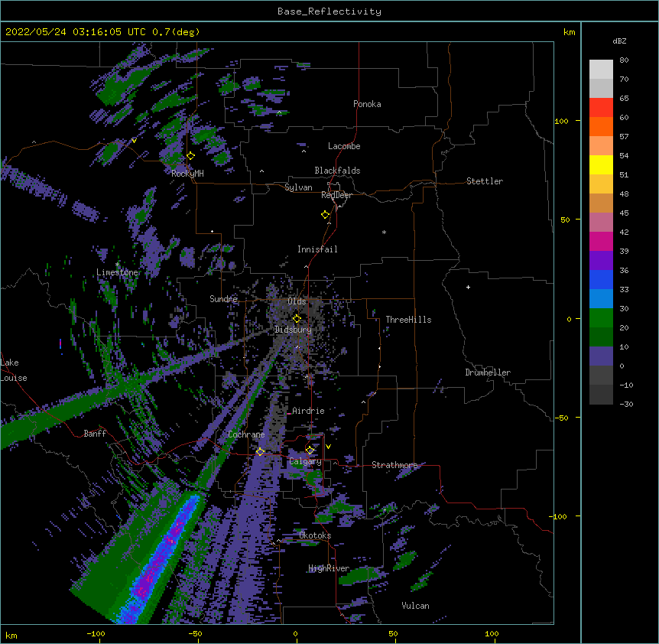659x644 pixels.
Task: Click the Base_Reflectivity title
Action: [329, 11]
